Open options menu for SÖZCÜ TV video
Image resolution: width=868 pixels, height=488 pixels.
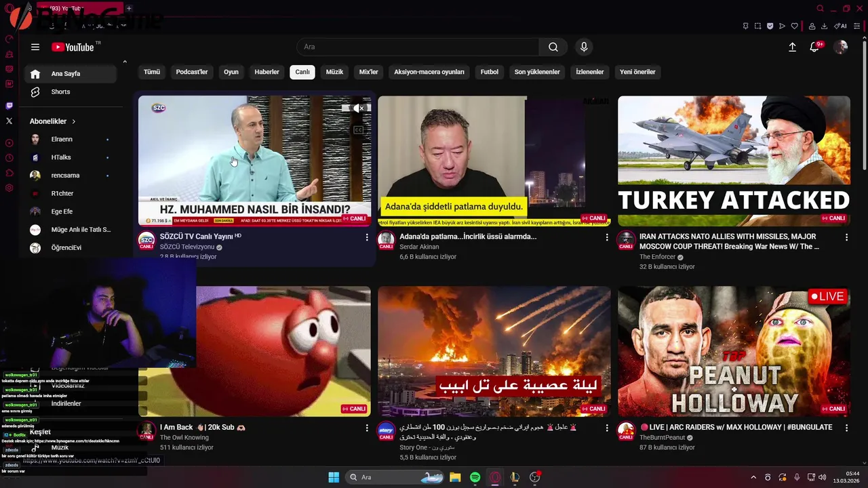(x=367, y=237)
